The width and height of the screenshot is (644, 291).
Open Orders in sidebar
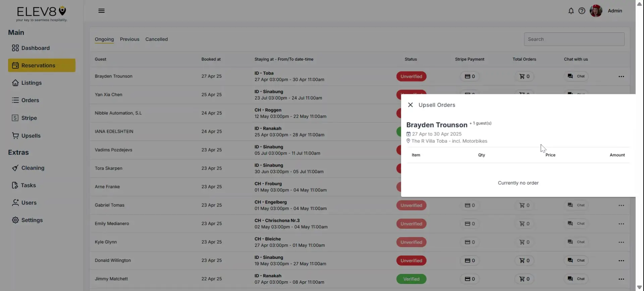pyautogui.click(x=42, y=100)
